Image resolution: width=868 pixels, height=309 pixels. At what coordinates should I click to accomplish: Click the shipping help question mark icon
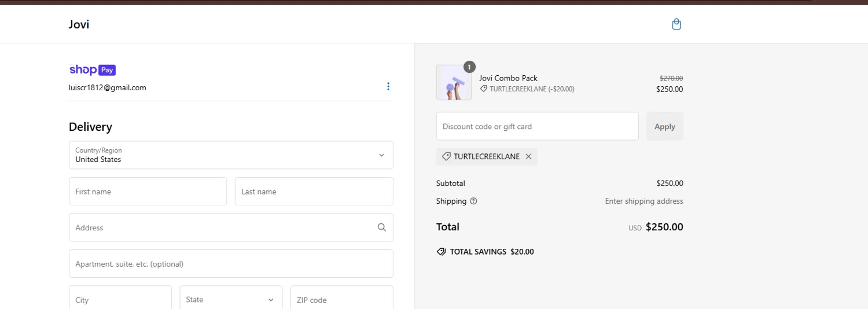[x=473, y=201]
